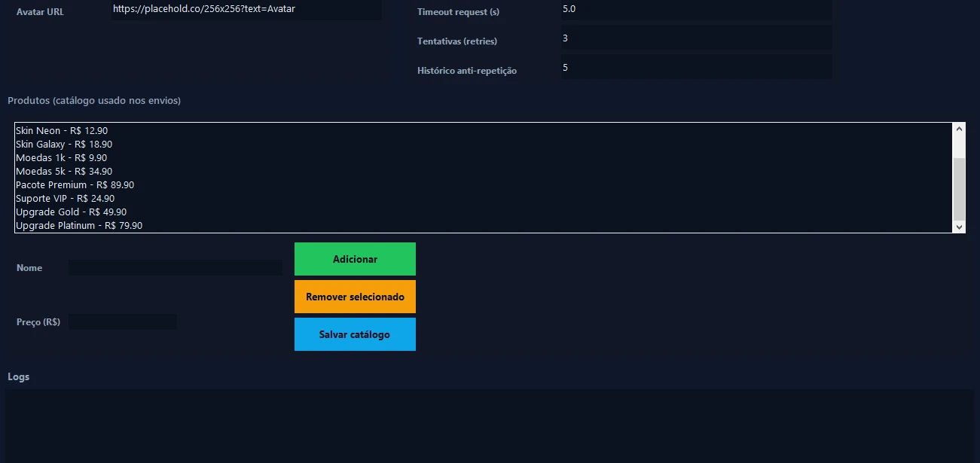
Task: Click inside the Logs output area
Action: pyautogui.click(x=490, y=425)
